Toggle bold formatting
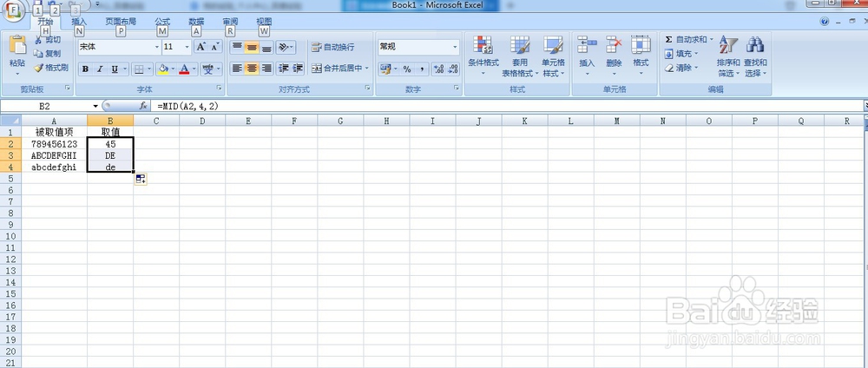 click(85, 69)
